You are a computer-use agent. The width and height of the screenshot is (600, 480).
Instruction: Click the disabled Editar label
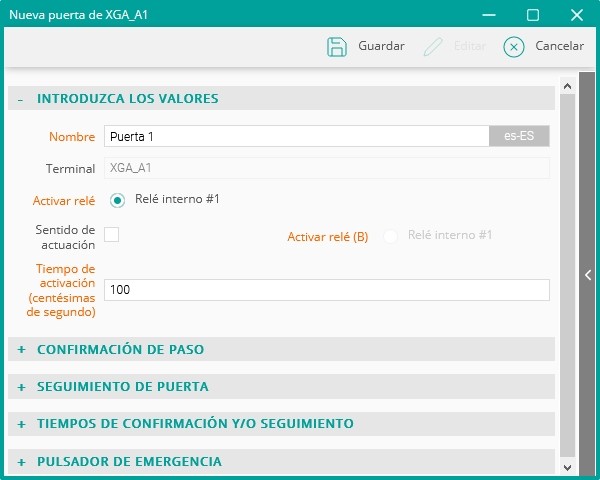coord(470,46)
